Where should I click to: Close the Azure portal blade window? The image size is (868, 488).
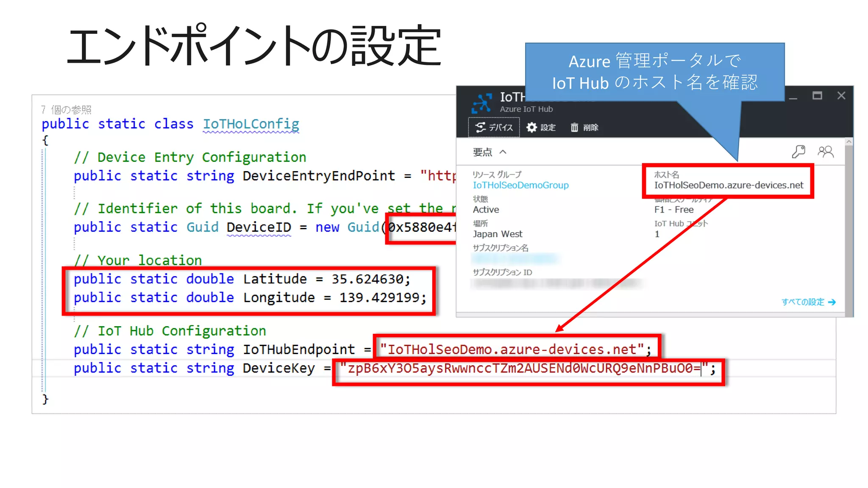pyautogui.click(x=841, y=96)
